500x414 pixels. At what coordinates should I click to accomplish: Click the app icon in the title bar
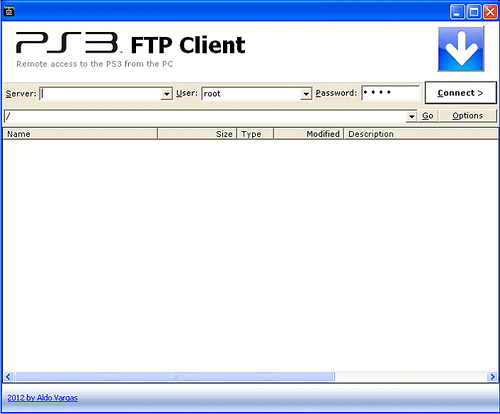coord(9,12)
